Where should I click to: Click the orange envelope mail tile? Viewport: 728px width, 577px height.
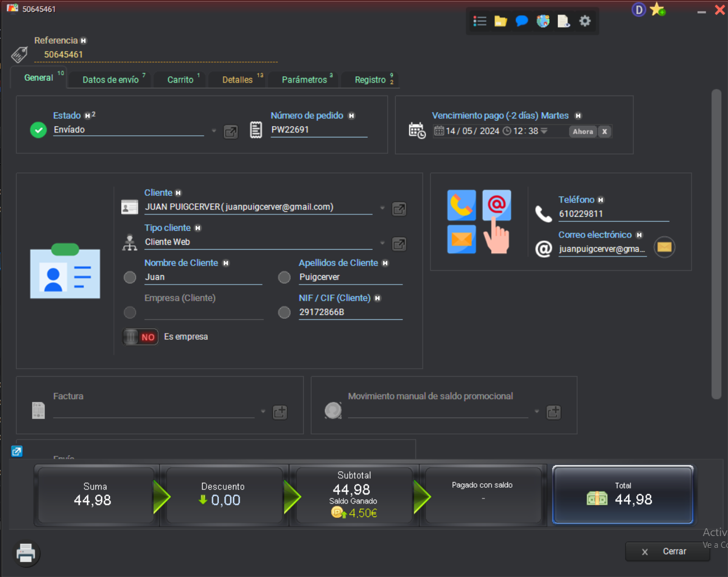coord(461,239)
